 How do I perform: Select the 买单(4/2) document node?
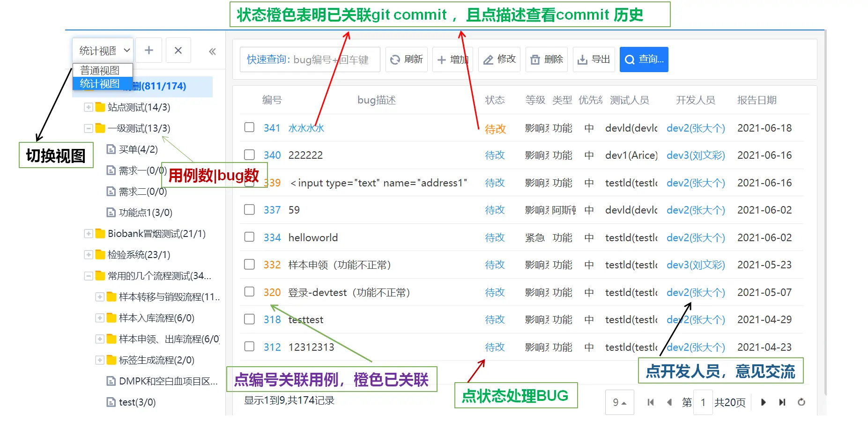click(x=133, y=149)
